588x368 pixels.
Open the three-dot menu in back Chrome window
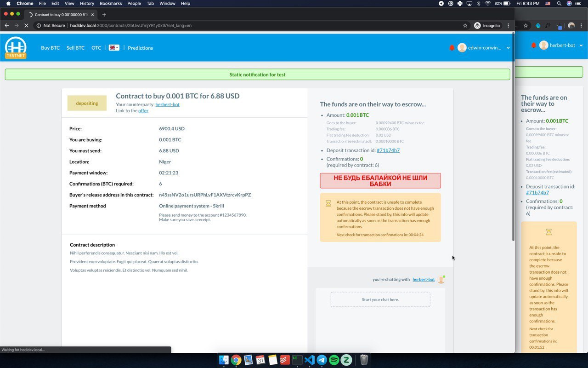[x=582, y=26]
